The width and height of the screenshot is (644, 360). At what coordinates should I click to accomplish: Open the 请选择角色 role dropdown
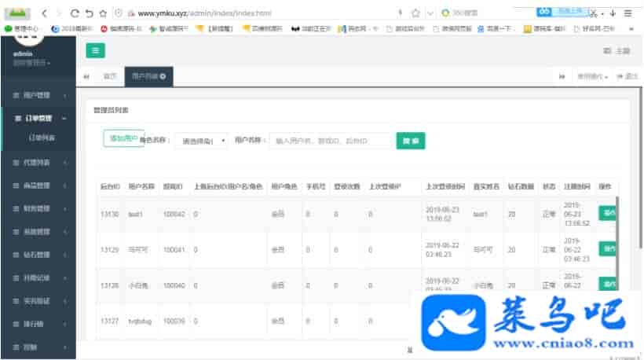point(202,141)
